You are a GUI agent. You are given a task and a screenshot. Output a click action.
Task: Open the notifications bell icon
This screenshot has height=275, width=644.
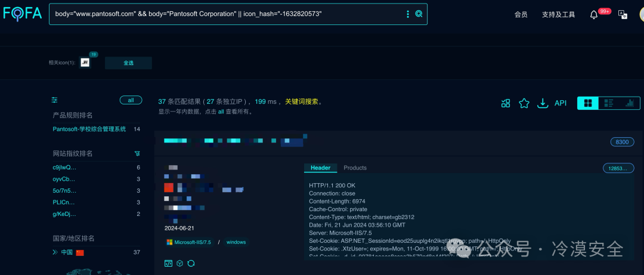[x=593, y=15]
